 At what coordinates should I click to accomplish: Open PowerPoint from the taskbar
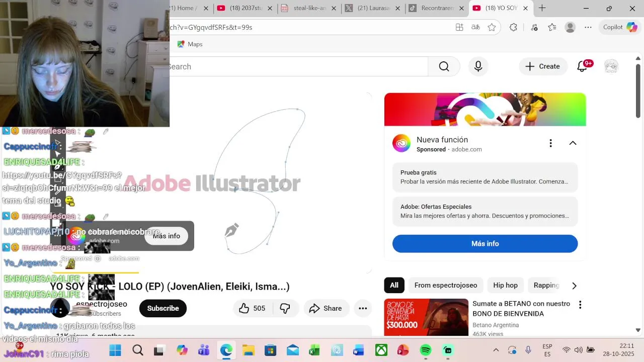pyautogui.click(x=404, y=350)
